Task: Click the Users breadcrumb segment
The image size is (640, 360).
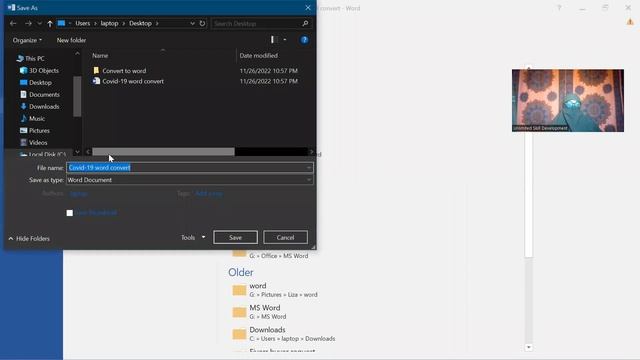Action: coord(82,23)
